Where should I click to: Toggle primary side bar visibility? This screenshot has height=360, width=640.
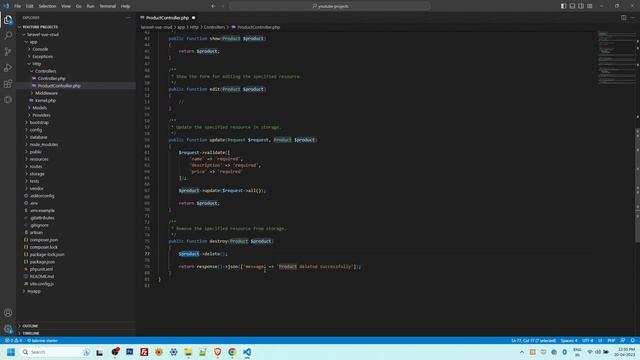pyautogui.click(x=564, y=6)
